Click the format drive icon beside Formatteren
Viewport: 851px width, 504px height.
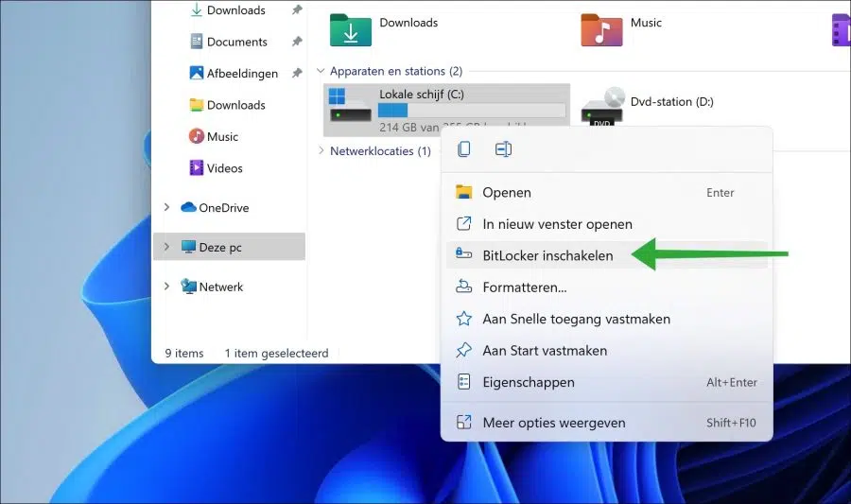point(464,287)
